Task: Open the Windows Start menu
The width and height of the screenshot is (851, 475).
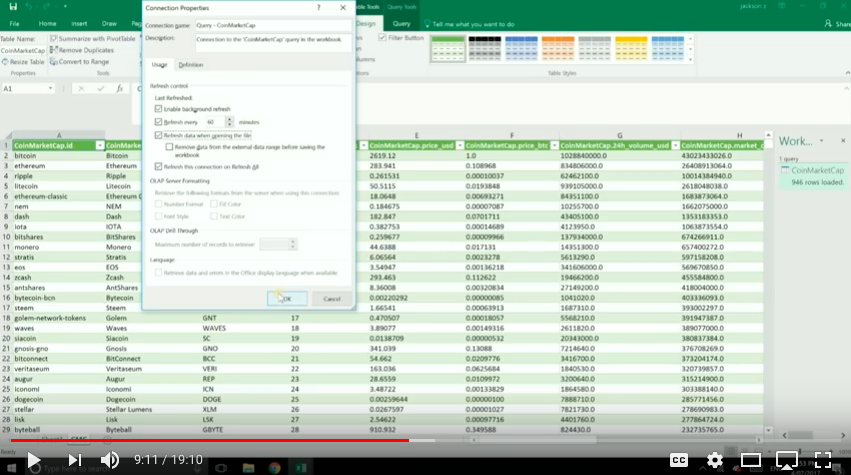Action: click(x=12, y=468)
